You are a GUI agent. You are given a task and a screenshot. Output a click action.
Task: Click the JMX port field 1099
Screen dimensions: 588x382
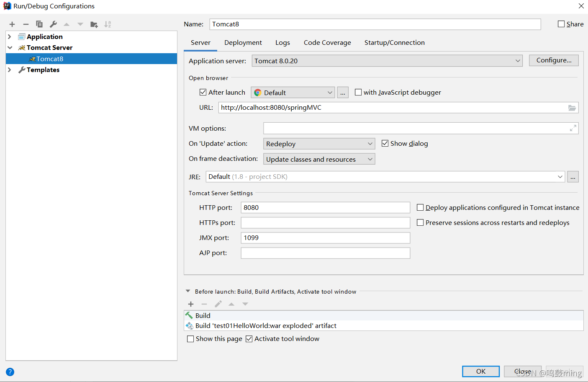tap(325, 238)
